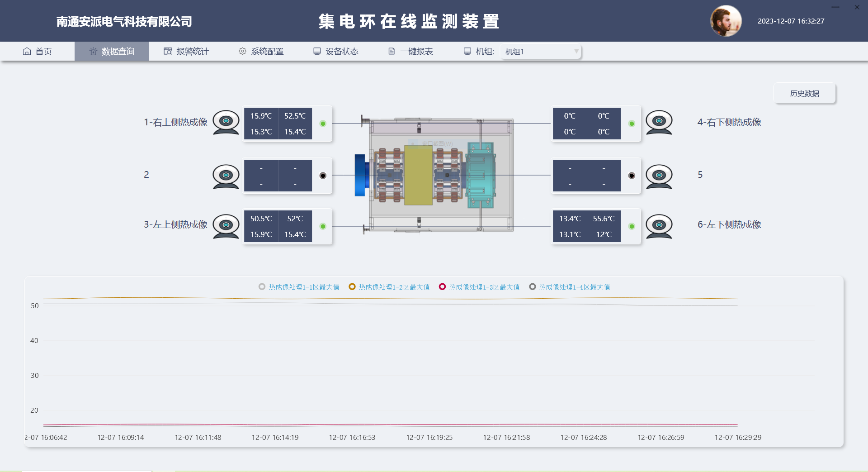Go to 系统配置 tab
Image resolution: width=868 pixels, height=472 pixels.
(261, 51)
